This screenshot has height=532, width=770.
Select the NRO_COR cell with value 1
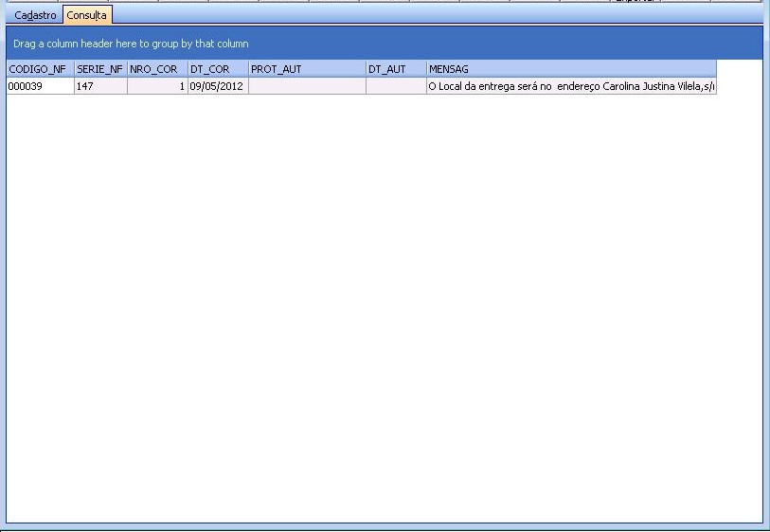156,86
